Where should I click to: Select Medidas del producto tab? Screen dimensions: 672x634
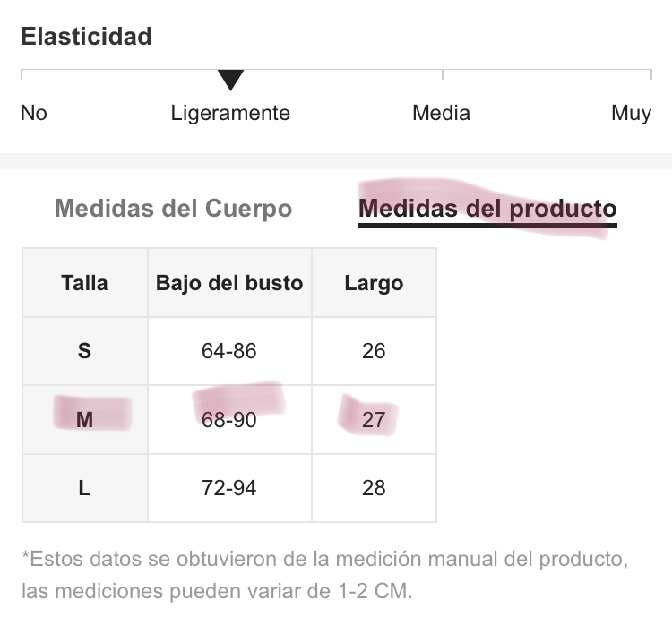pyautogui.click(x=487, y=209)
